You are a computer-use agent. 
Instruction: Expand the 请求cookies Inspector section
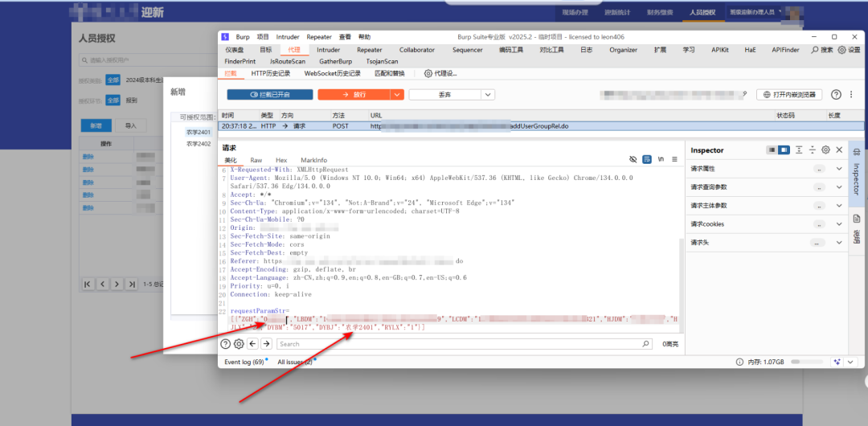tap(838, 224)
